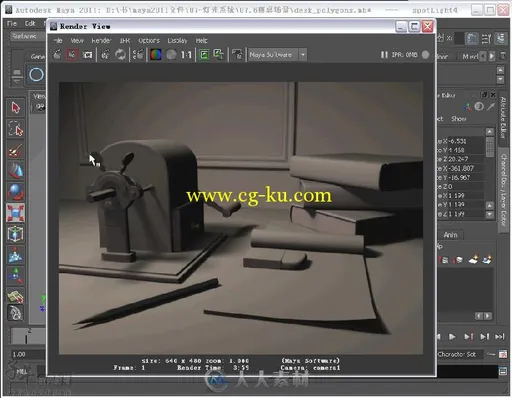Open Show menu in Channel Box
The height and width of the screenshot is (398, 512).
point(459,119)
